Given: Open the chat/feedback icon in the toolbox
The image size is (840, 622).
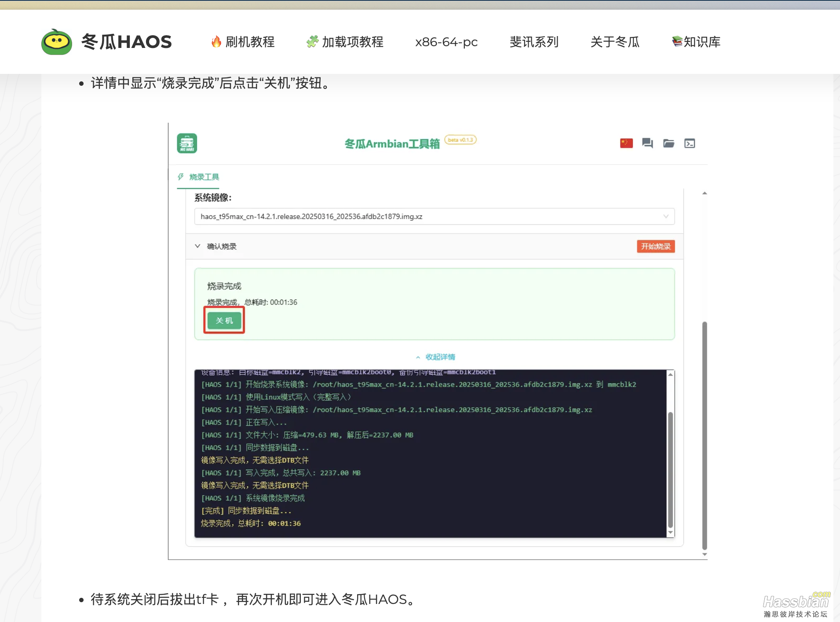Looking at the screenshot, I should pos(647,143).
